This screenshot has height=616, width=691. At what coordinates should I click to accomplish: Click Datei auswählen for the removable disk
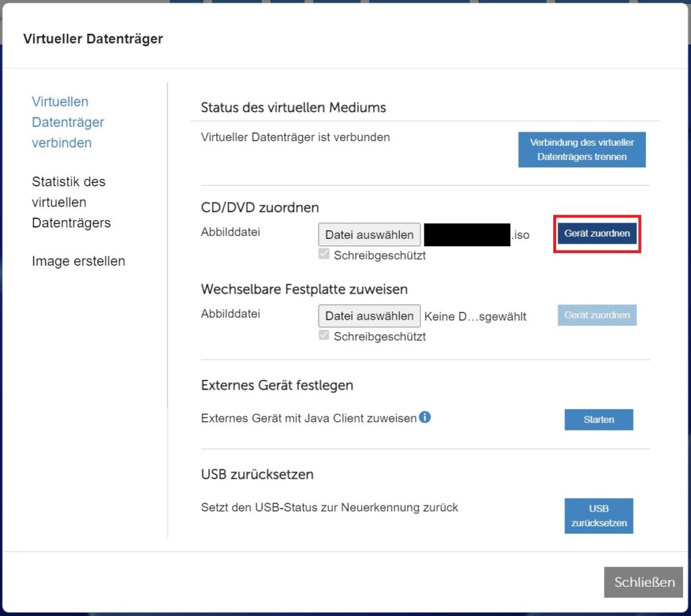click(x=368, y=315)
